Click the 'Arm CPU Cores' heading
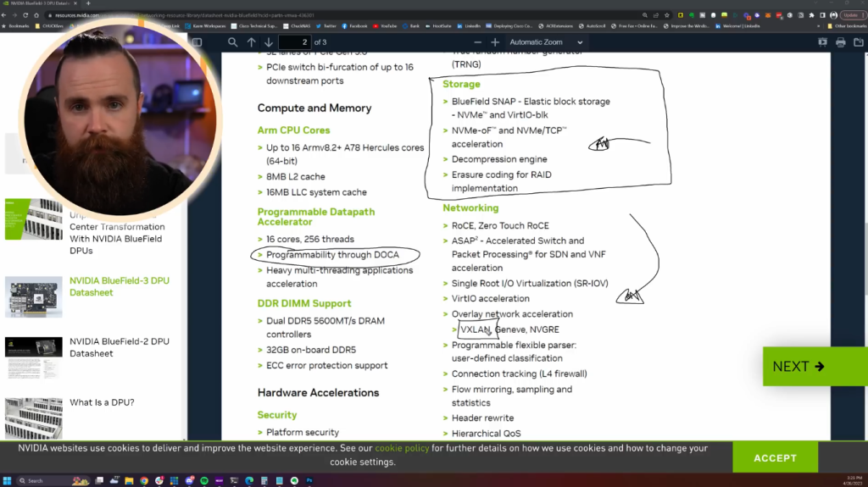 point(293,130)
